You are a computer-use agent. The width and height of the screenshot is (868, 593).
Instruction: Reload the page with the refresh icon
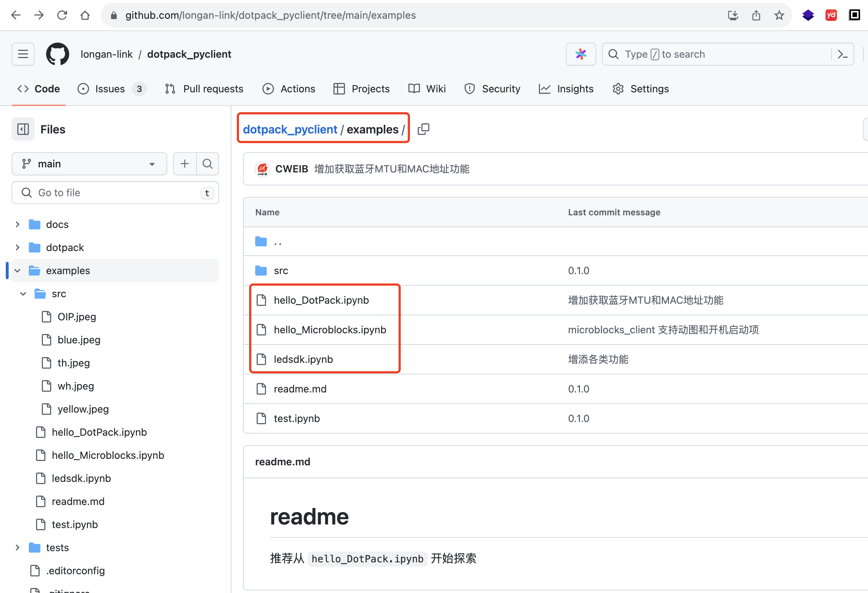click(x=62, y=15)
